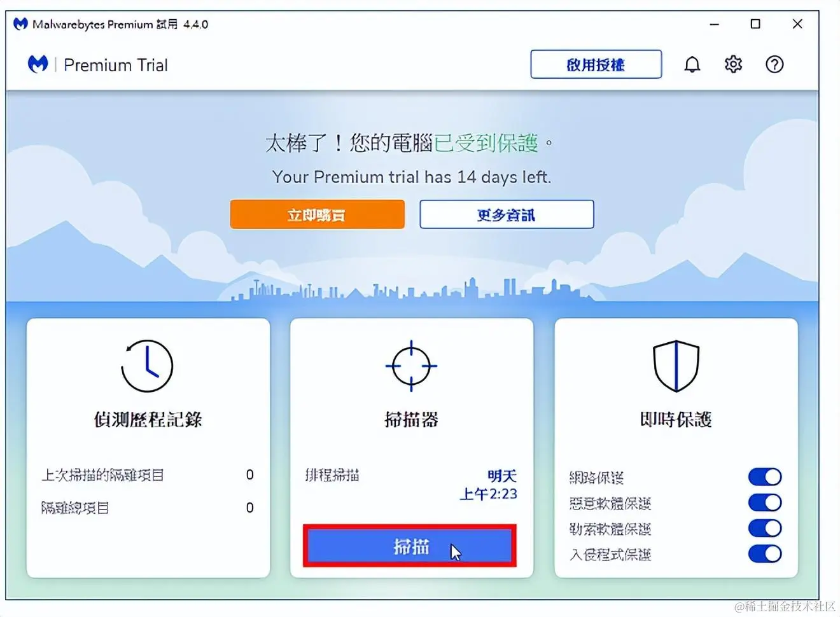Click the 上次掃描的隔離項目 row label

[103, 475]
